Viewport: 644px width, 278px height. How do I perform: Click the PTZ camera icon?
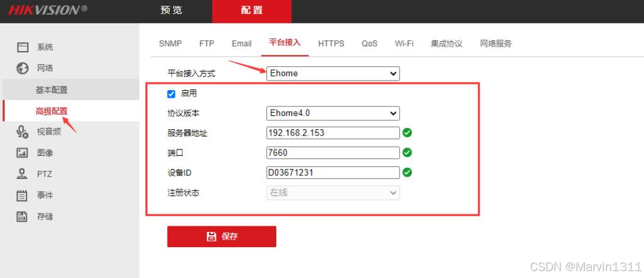pyautogui.click(x=22, y=174)
